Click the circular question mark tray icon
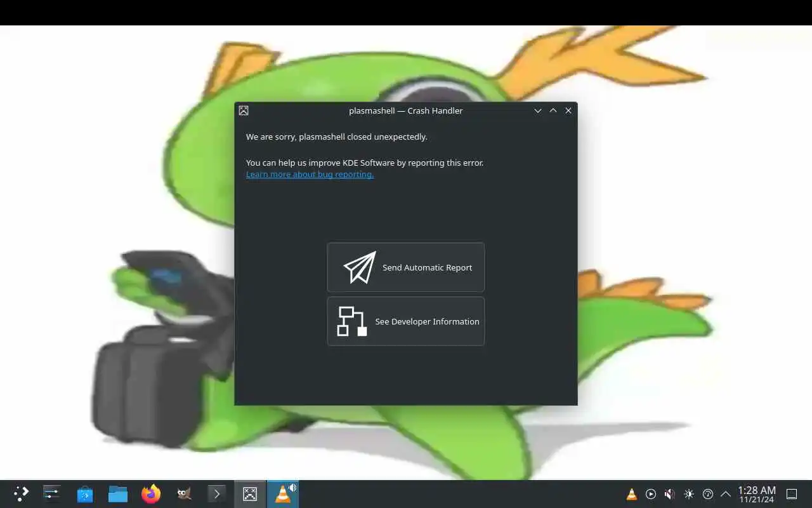 pos(708,494)
